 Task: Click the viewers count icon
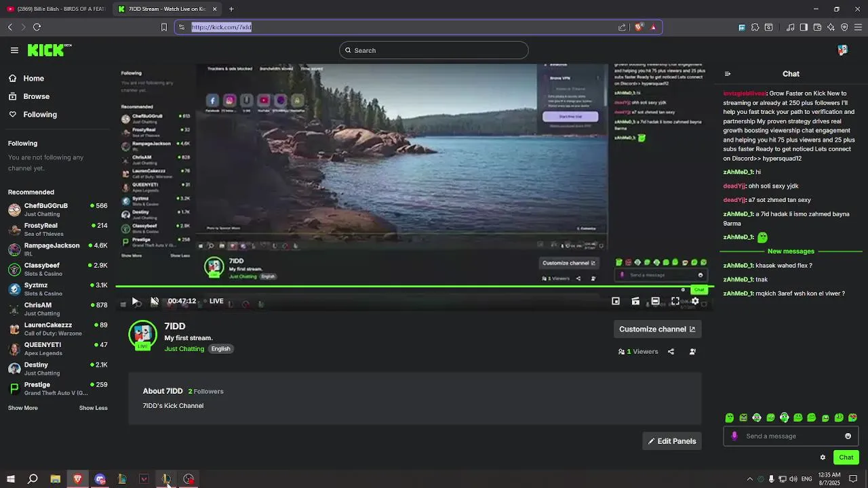[x=621, y=352]
